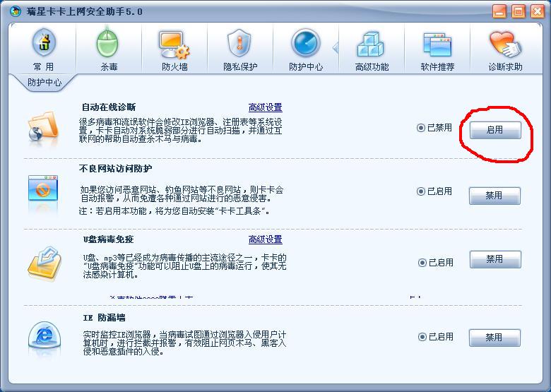Screen dimensions: 551x392
Task: Open the 软件推荐 windows icon
Action: [437, 44]
